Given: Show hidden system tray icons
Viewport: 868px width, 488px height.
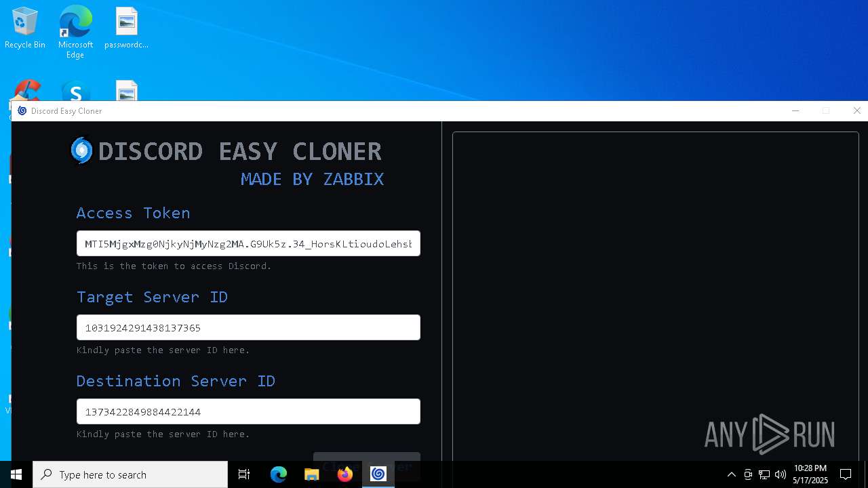Looking at the screenshot, I should [x=731, y=474].
